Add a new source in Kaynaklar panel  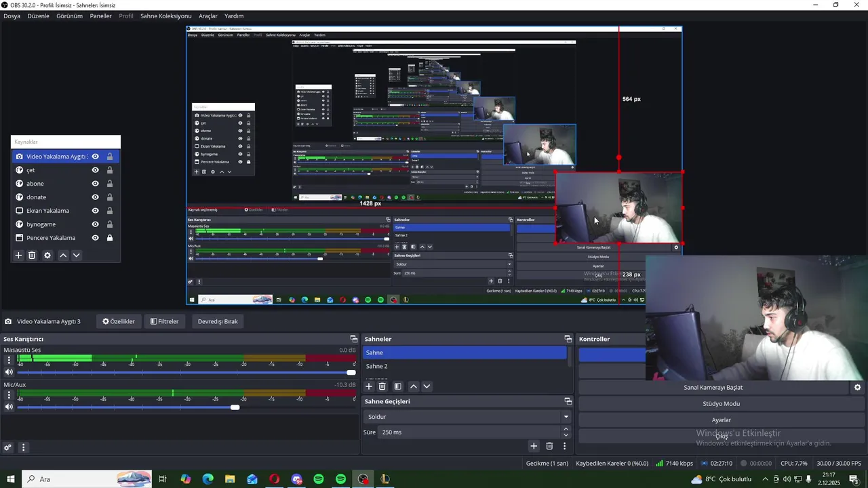coord(19,256)
